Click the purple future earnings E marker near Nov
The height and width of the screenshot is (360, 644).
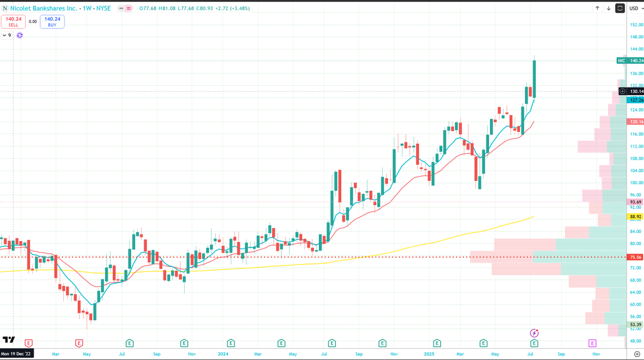click(592, 342)
